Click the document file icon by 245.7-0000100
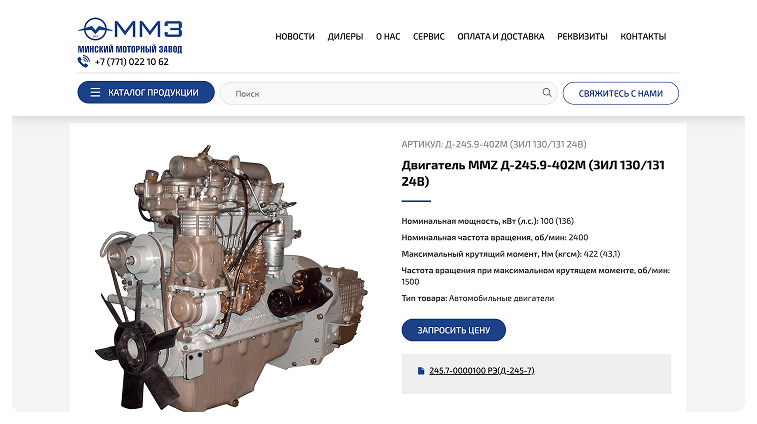The image size is (757, 424). (421, 371)
